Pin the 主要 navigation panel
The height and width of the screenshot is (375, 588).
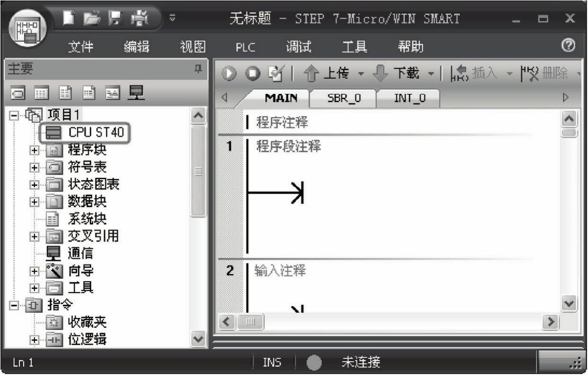(199, 68)
